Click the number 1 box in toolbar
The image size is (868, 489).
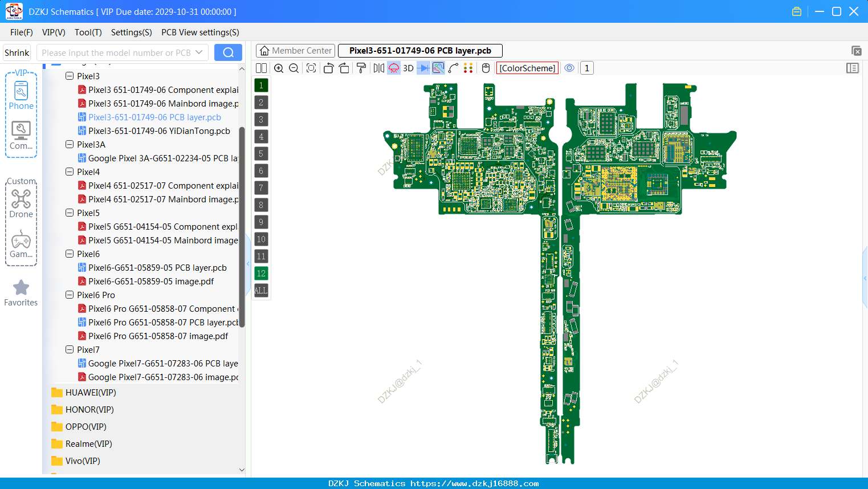587,68
